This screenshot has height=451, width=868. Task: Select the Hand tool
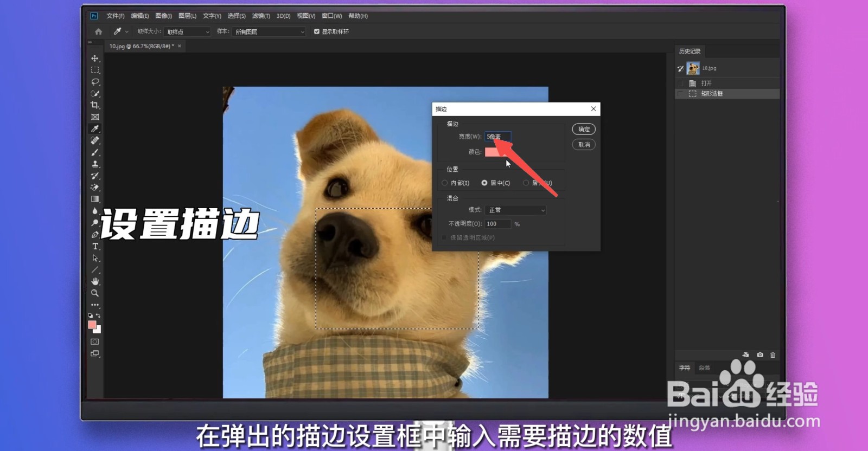(95, 281)
